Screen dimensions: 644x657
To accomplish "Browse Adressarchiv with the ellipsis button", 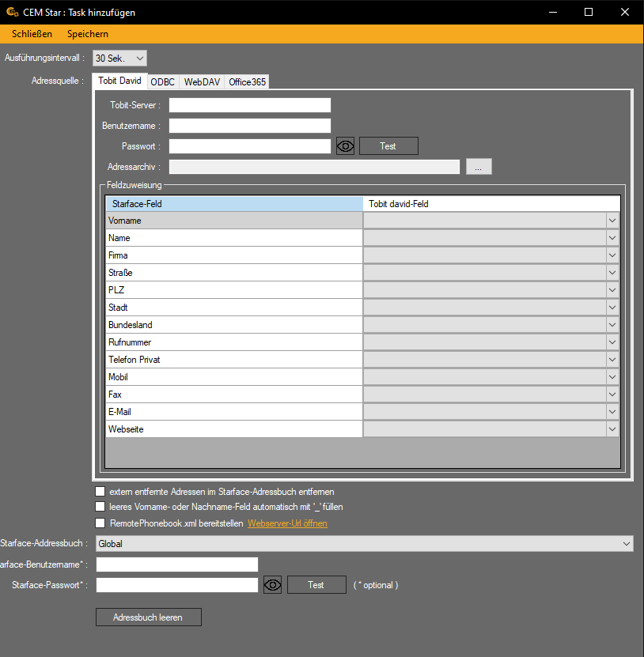I will pyautogui.click(x=479, y=167).
